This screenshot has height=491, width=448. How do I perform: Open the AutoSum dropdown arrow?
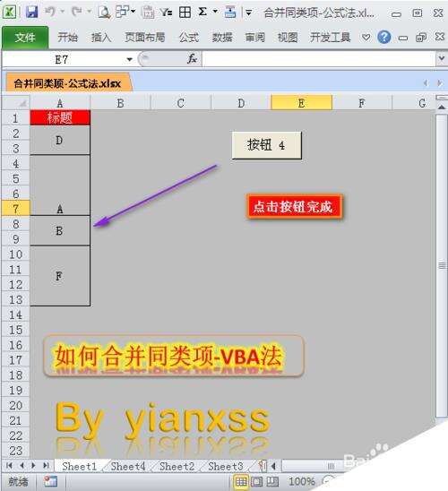coord(215,12)
